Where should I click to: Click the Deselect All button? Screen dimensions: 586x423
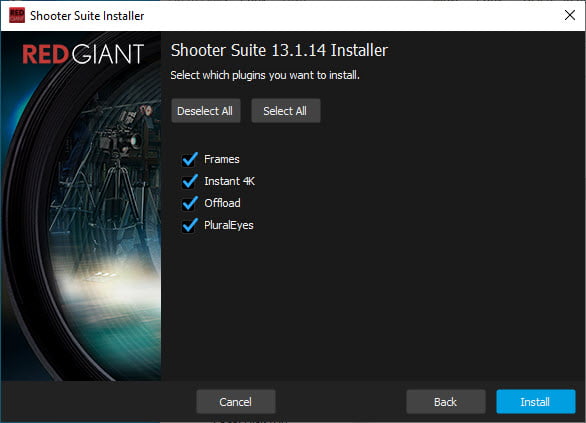[x=206, y=111]
